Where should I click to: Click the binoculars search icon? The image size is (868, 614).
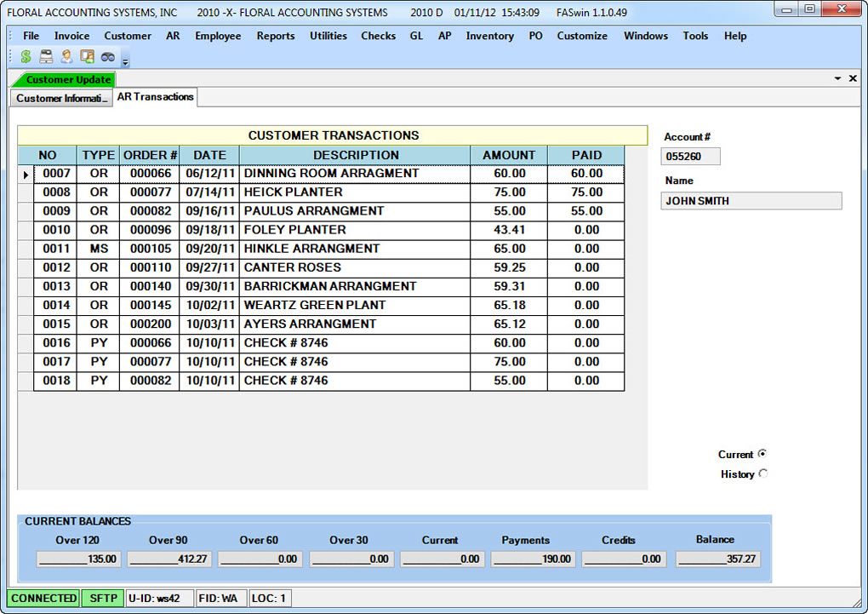[x=107, y=57]
